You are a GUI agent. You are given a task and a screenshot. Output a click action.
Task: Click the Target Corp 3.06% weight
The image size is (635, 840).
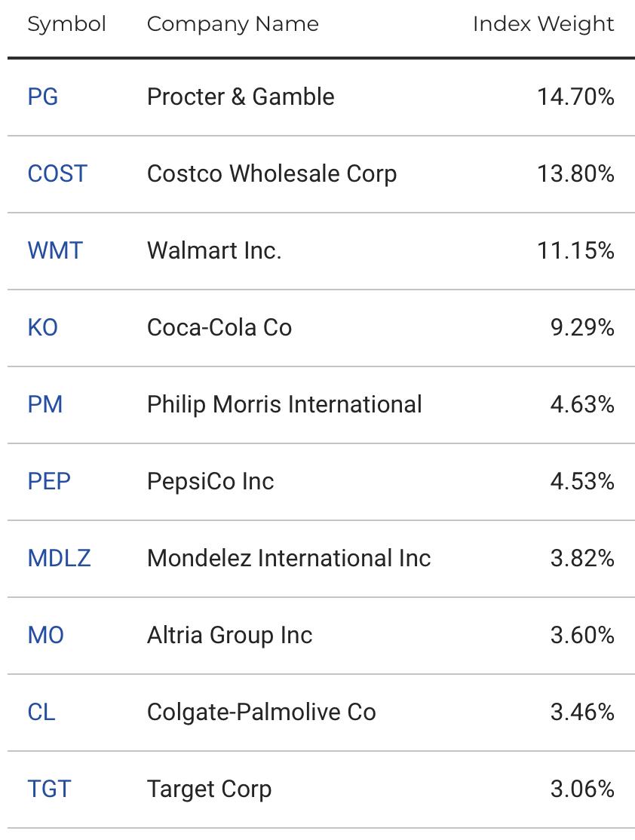coord(582,789)
